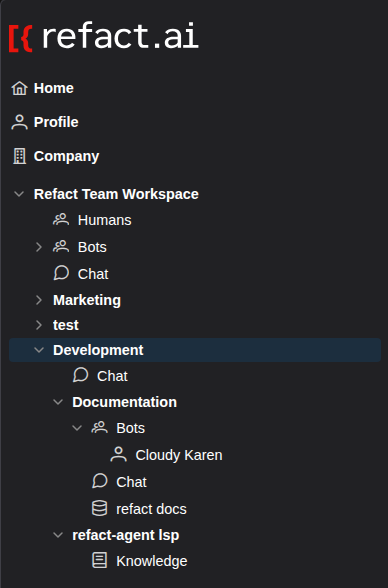Open the Profile page
The width and height of the screenshot is (388, 588).
pos(56,122)
